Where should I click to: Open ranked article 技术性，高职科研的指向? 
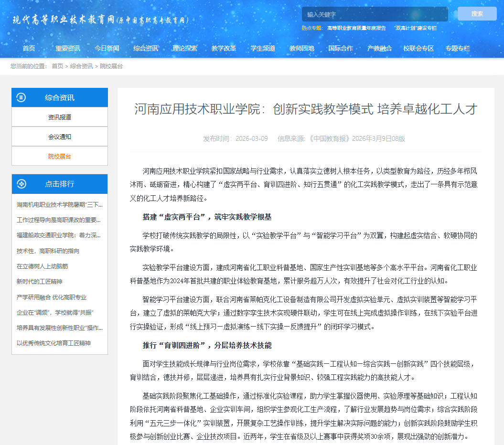point(48,251)
